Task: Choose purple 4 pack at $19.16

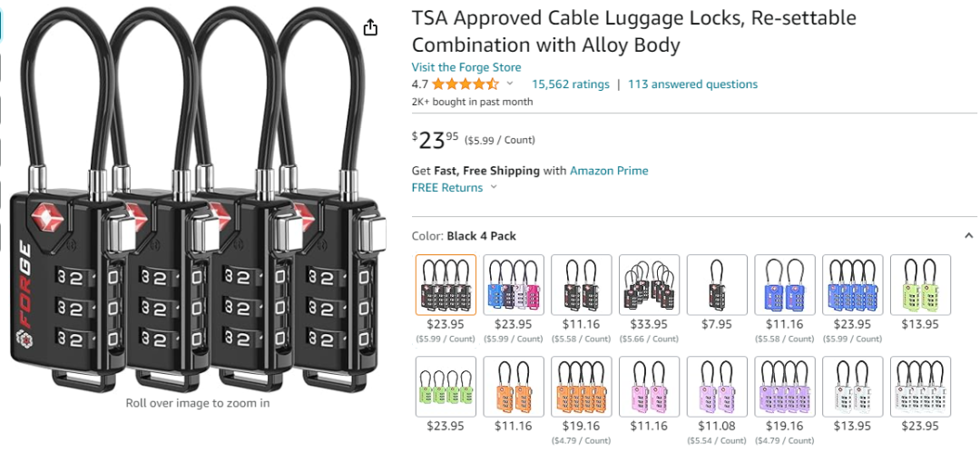Action: click(x=785, y=387)
